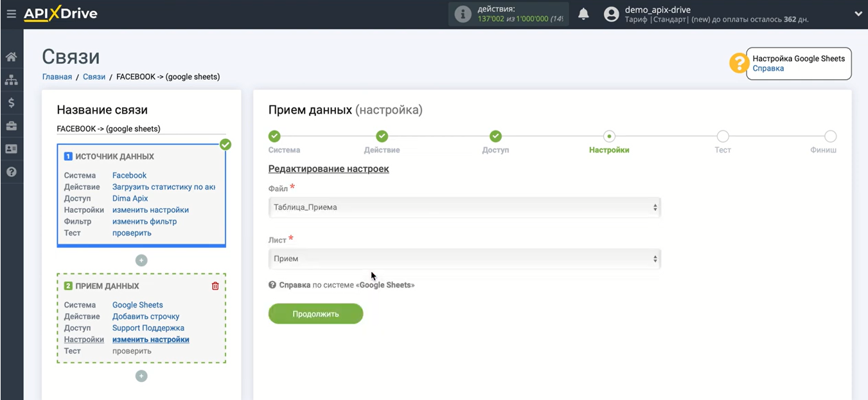
Task: Go to Связи breadcrumb
Action: 94,77
